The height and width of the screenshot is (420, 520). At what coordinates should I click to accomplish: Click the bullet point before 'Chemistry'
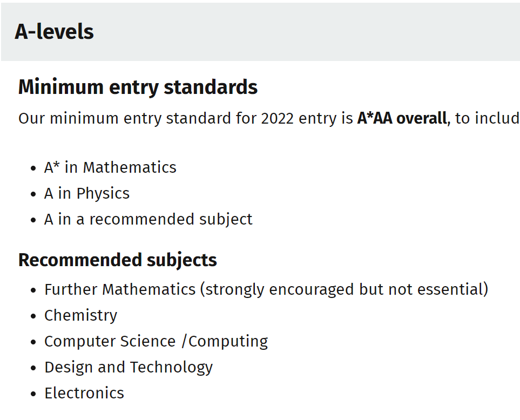(x=34, y=316)
